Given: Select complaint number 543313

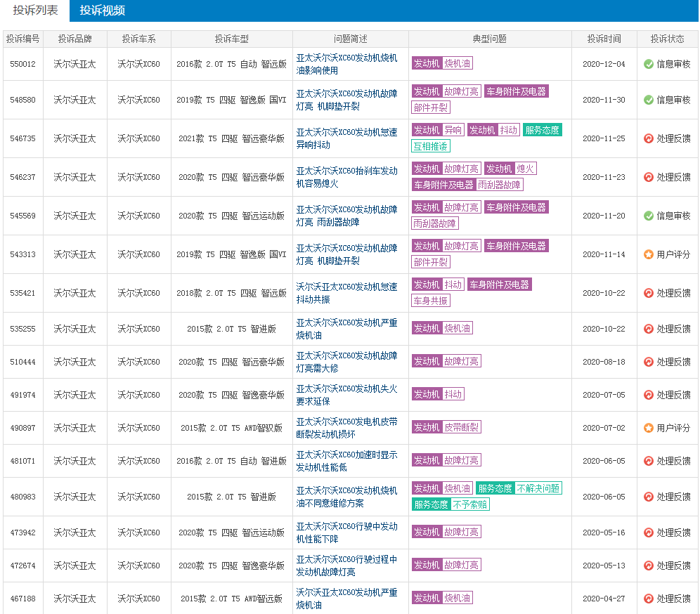Looking at the screenshot, I should point(22,254).
